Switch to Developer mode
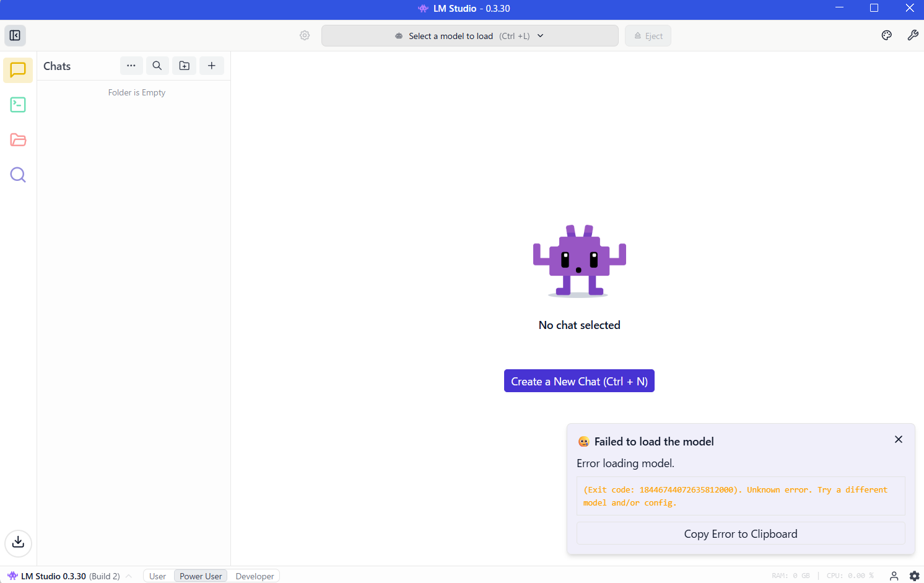Screen dimensions: 924x583 tap(255, 576)
